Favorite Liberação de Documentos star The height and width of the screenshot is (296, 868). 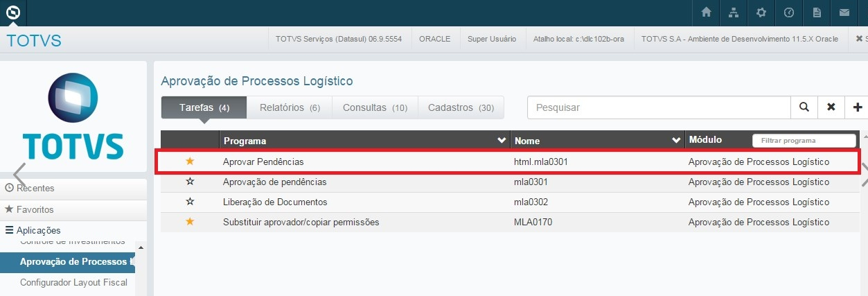[190, 202]
